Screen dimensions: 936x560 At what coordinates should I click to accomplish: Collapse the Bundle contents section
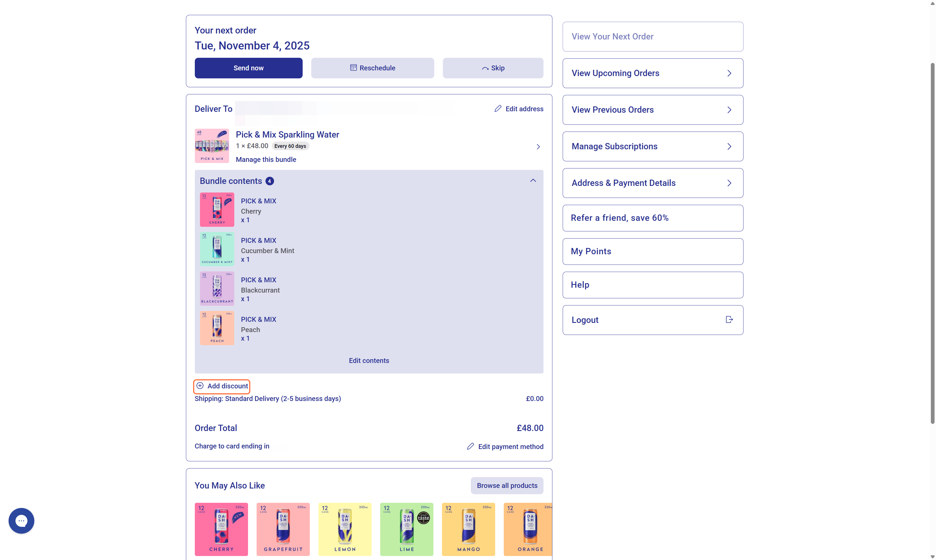[x=533, y=180]
